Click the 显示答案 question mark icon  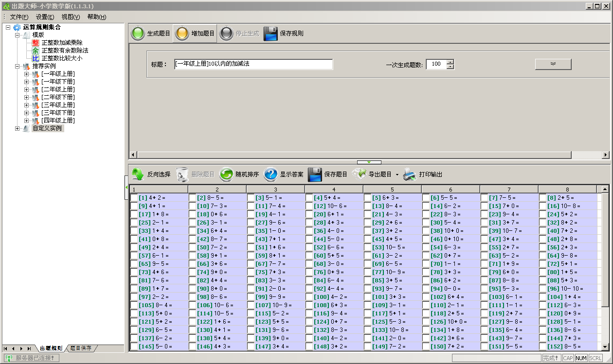coord(270,174)
